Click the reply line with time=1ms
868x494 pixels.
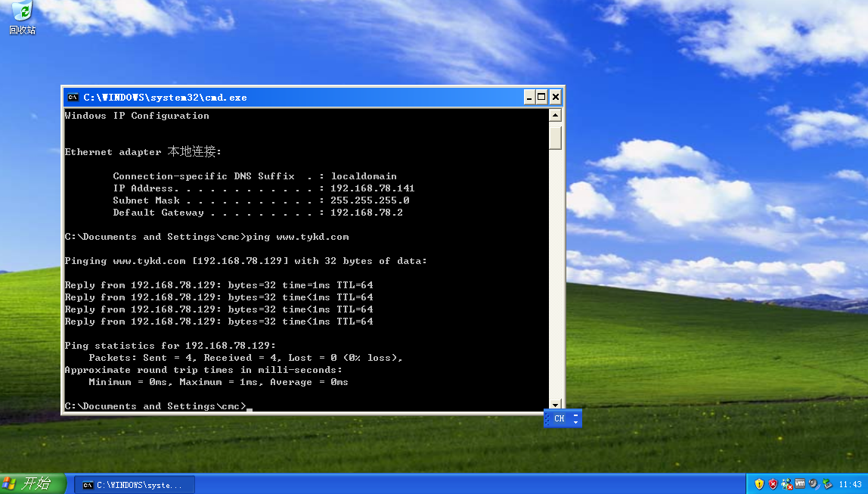tap(219, 285)
